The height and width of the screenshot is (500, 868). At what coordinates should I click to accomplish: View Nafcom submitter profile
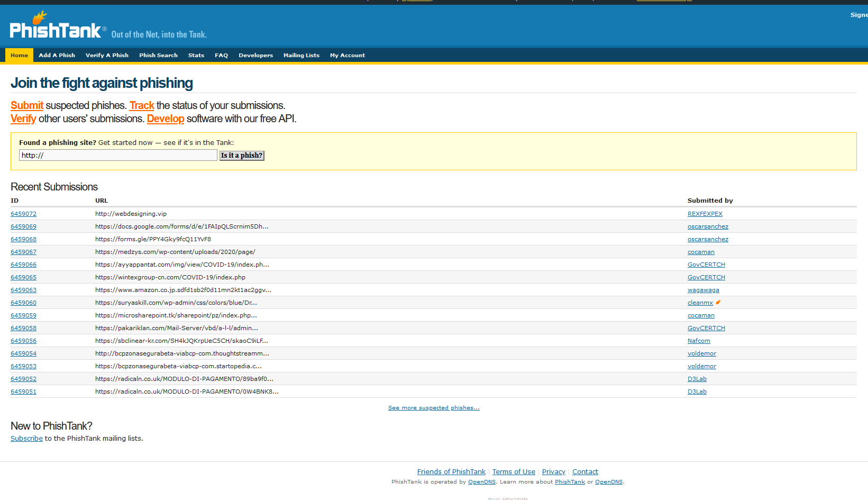click(699, 341)
